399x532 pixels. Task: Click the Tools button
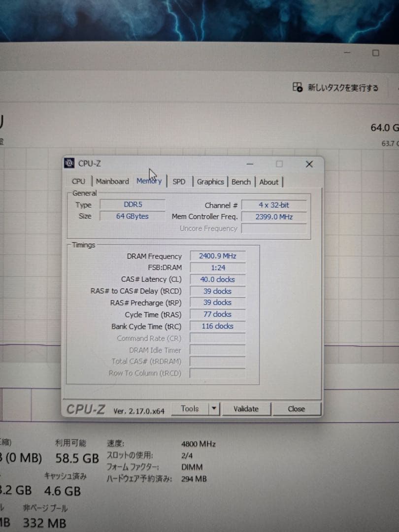191,408
